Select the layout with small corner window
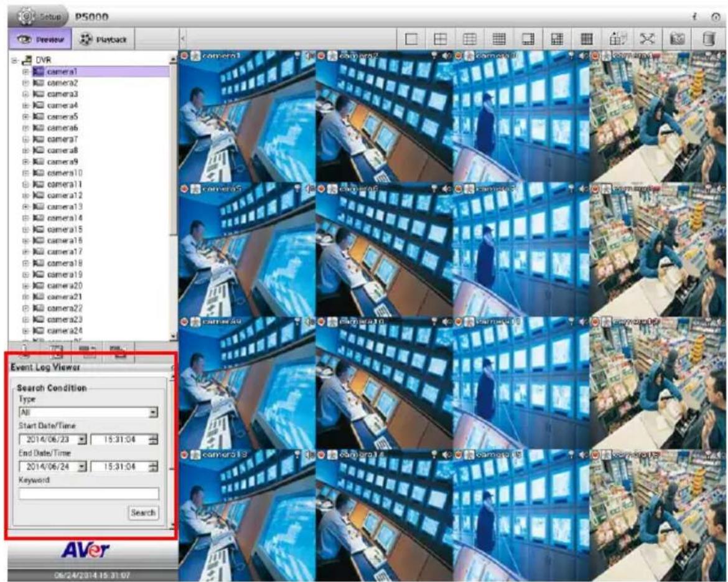This screenshot has height=582, width=728. point(528,39)
